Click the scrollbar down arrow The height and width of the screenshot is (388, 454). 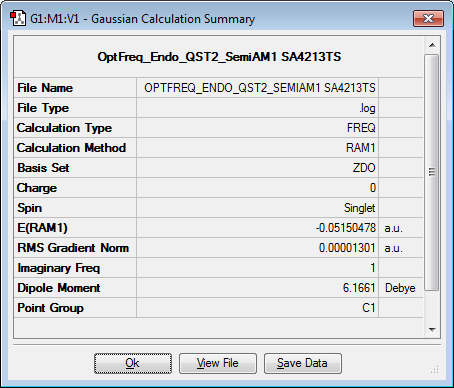[x=432, y=330]
